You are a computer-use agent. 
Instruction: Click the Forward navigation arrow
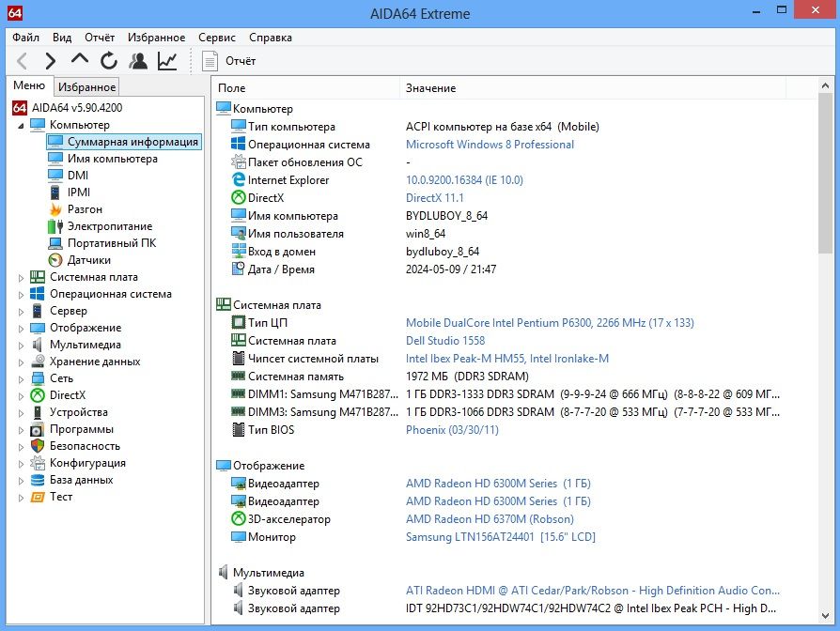point(51,61)
